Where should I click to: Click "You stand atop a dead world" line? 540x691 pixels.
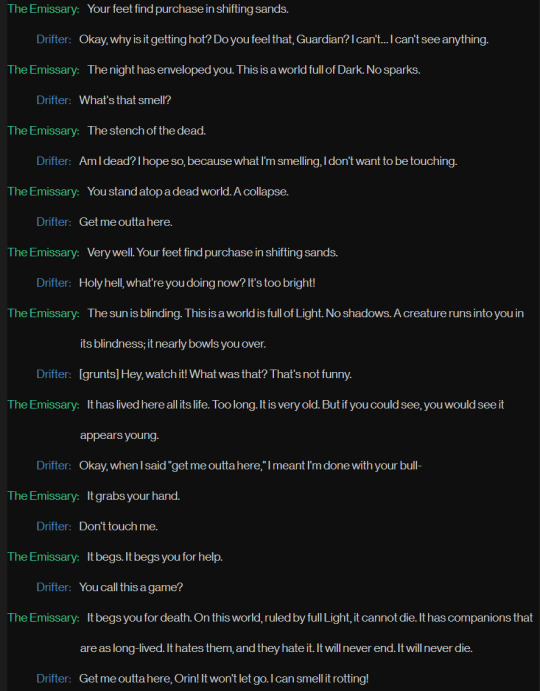(x=188, y=191)
